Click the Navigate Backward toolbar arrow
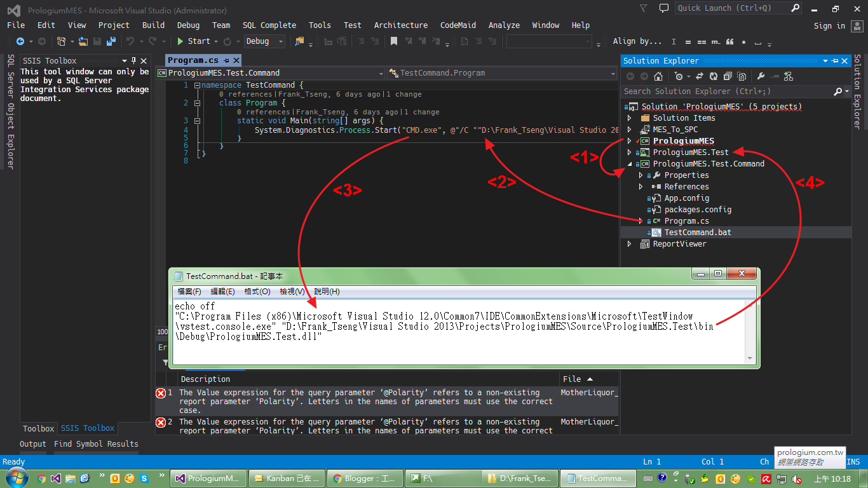 pyautogui.click(x=20, y=41)
